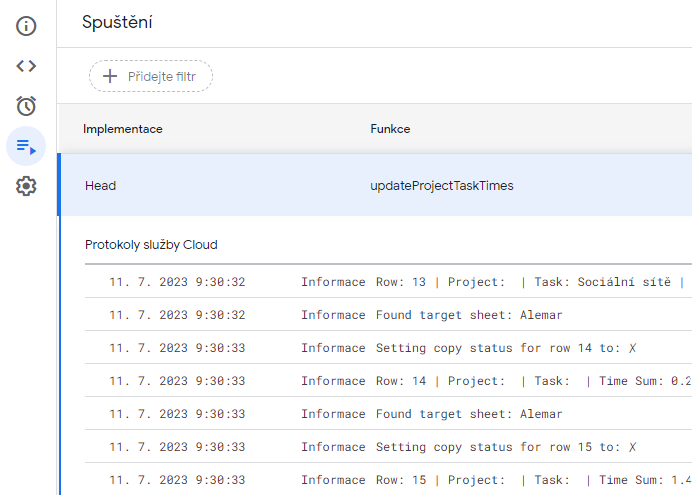The image size is (692, 495).
Task: Click the Funkce column header
Action: click(x=390, y=129)
